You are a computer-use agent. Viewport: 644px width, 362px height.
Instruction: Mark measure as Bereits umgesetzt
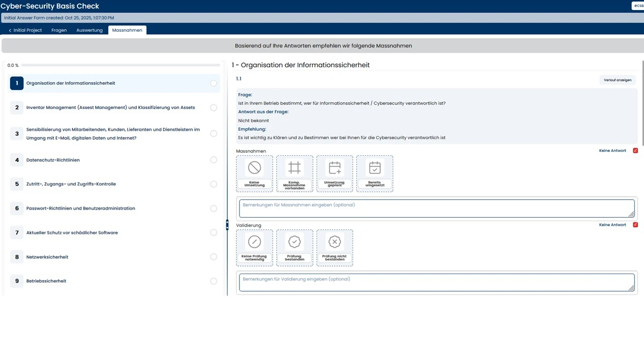[x=375, y=168]
